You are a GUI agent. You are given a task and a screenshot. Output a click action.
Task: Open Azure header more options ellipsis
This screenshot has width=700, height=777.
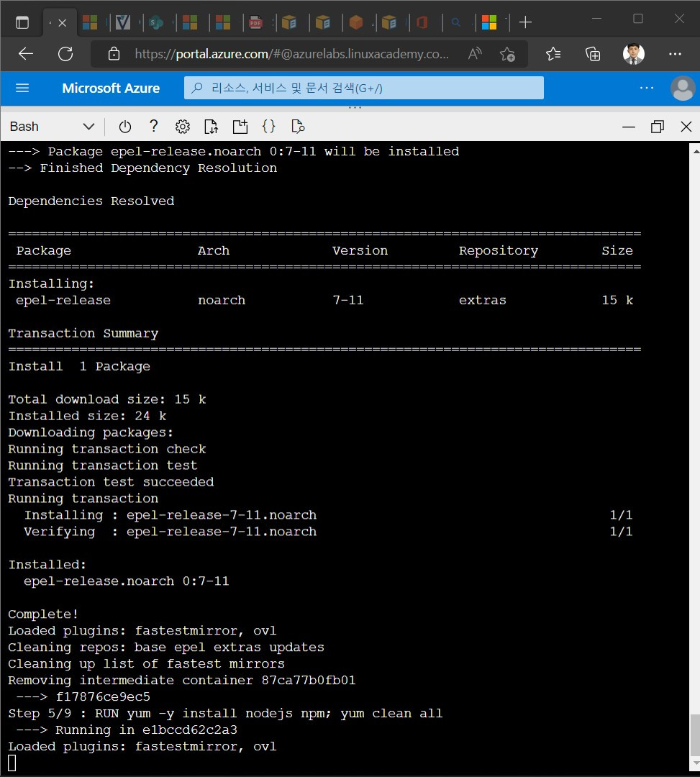coord(647,88)
